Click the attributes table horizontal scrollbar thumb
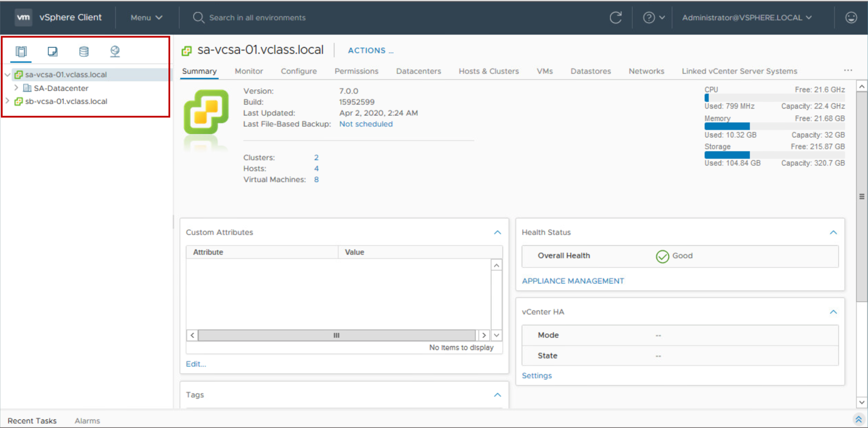Screen dimensions: 868x428 [x=337, y=335]
